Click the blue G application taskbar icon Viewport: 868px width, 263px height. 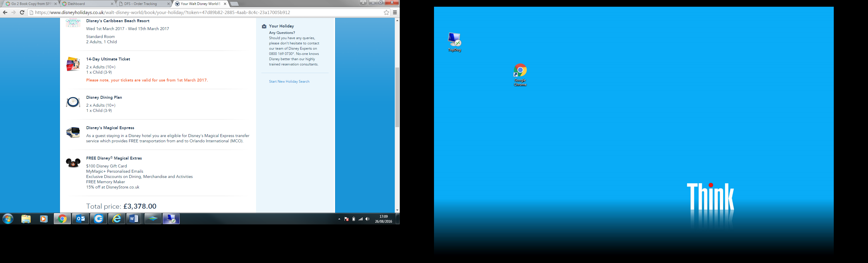(x=99, y=219)
